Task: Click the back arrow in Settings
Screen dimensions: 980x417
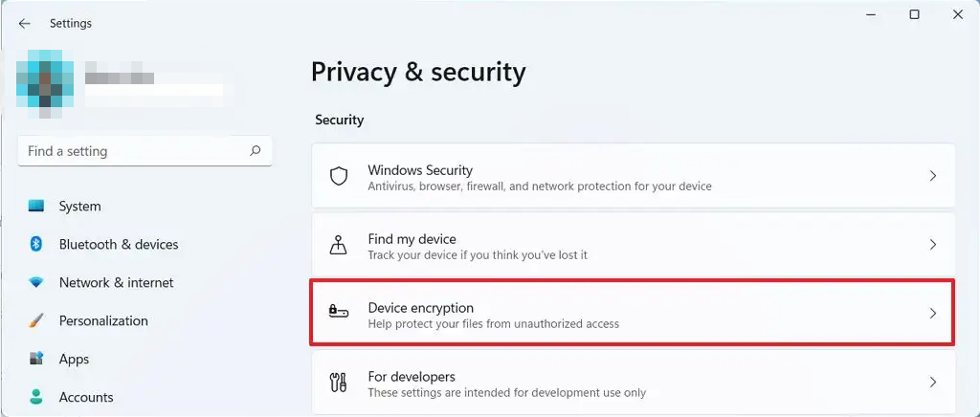Action: coord(24,23)
